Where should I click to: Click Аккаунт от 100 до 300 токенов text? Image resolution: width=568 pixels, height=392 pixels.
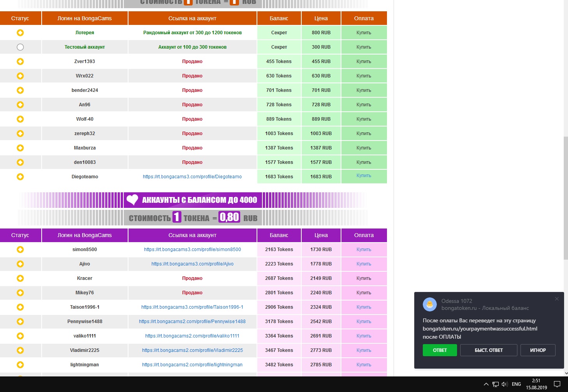pyautogui.click(x=192, y=47)
